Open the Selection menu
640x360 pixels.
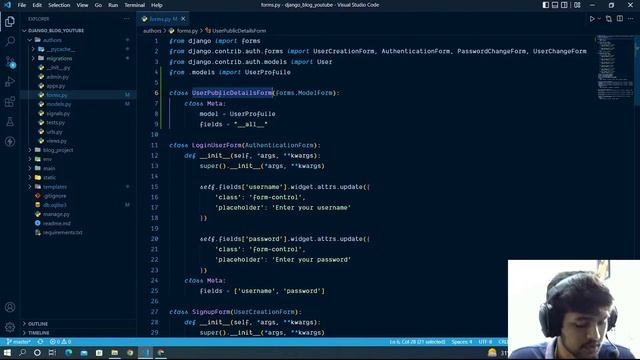click(x=59, y=5)
